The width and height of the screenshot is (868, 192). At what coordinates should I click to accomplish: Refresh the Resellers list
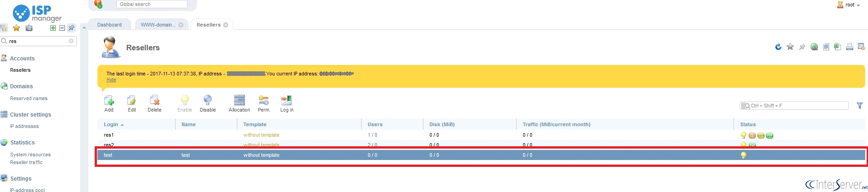[778, 47]
